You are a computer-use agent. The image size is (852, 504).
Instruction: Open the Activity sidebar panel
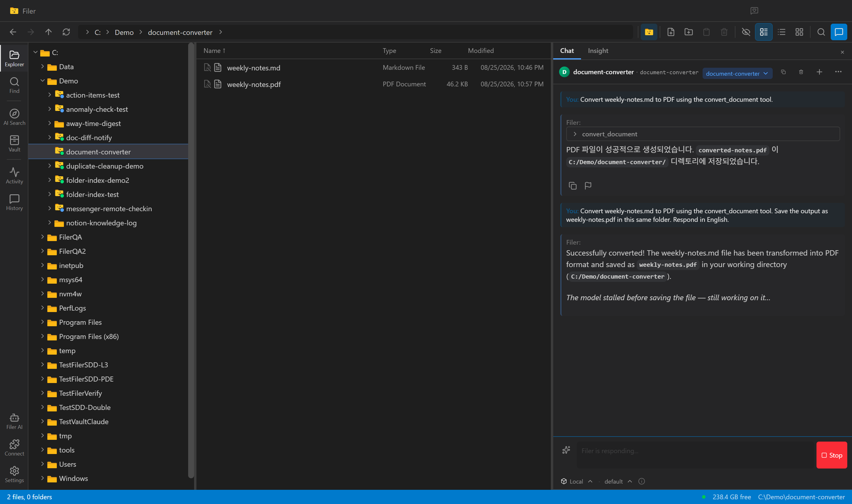click(x=14, y=176)
